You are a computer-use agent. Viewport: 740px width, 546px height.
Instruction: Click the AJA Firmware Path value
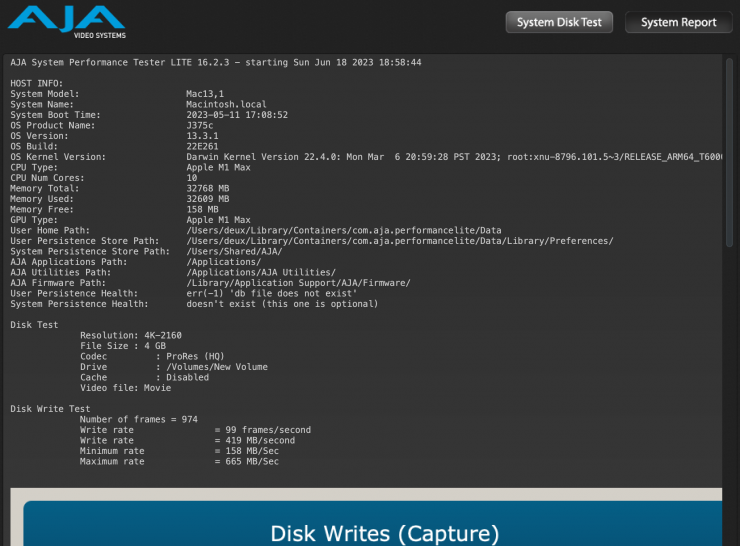tap(298, 283)
